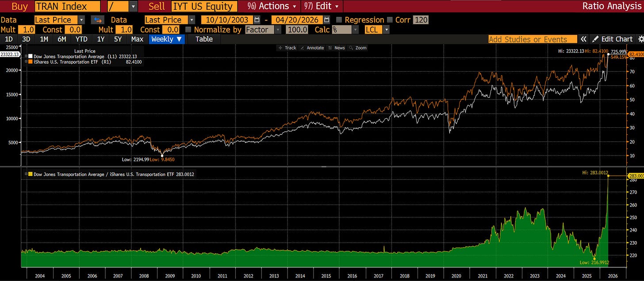Screen dimensions: 644x281
Task: Open the 97) Edit menu
Action: (x=322, y=6)
